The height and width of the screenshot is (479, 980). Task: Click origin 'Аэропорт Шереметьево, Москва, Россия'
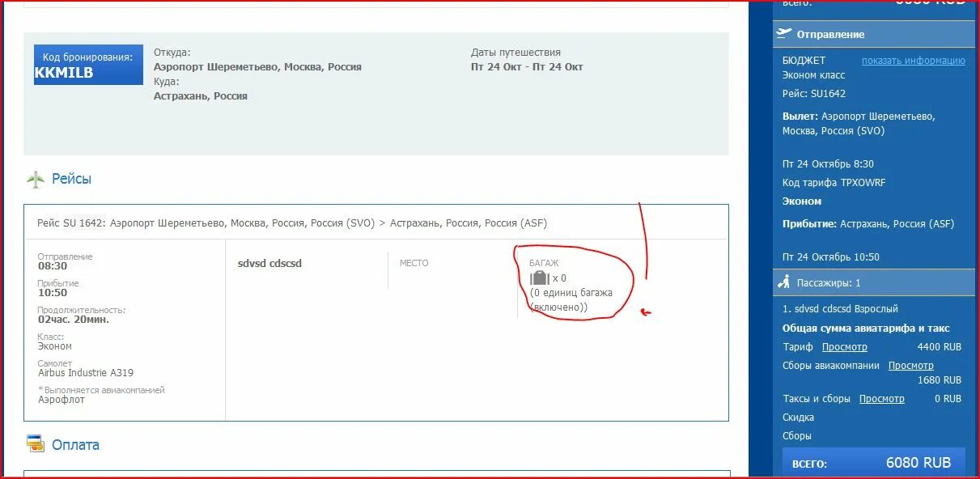pyautogui.click(x=257, y=67)
